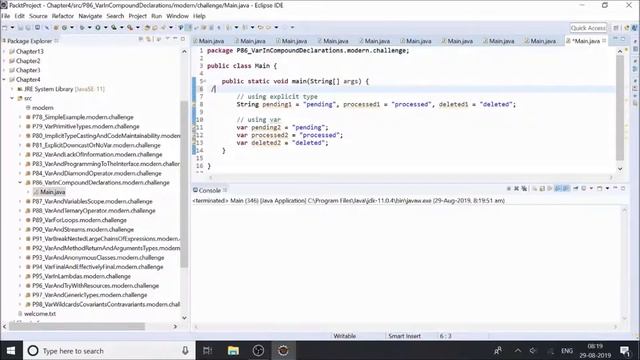Toggle Link with Editor in Package Explorer
Screen dimensions: 640x360
click(x=149, y=39)
